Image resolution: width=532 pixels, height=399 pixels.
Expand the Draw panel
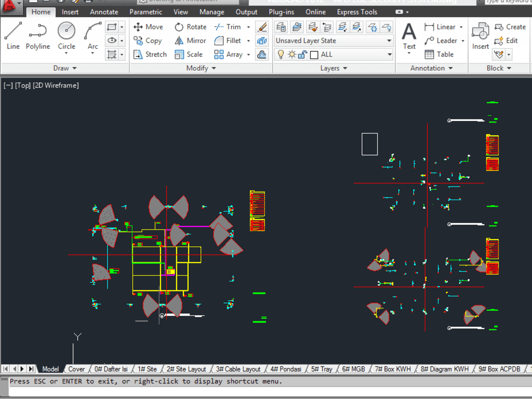pos(65,68)
